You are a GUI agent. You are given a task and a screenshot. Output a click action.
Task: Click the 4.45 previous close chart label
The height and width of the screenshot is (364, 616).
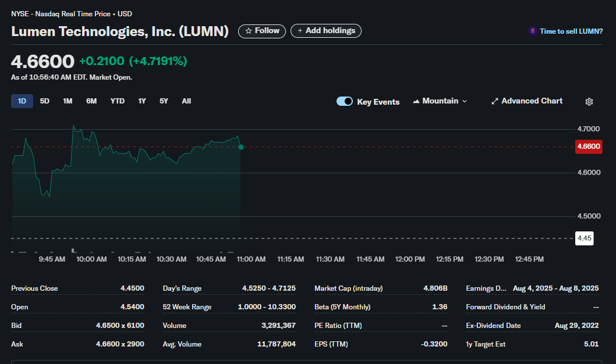pos(584,238)
